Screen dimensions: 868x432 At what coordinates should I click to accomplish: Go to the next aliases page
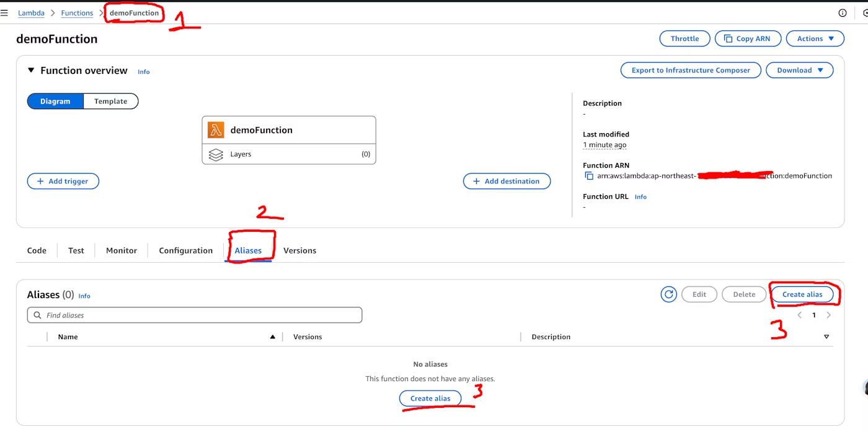[828, 315]
